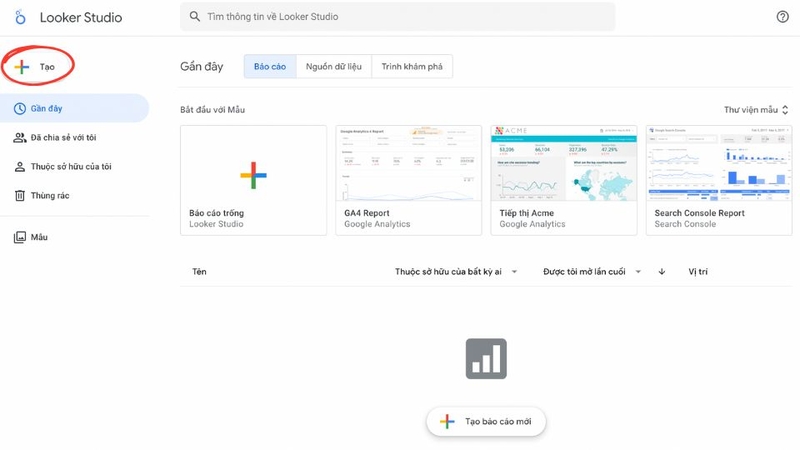800x450 pixels.
Task: Click Search Console label under the report card
Action: coord(685,224)
